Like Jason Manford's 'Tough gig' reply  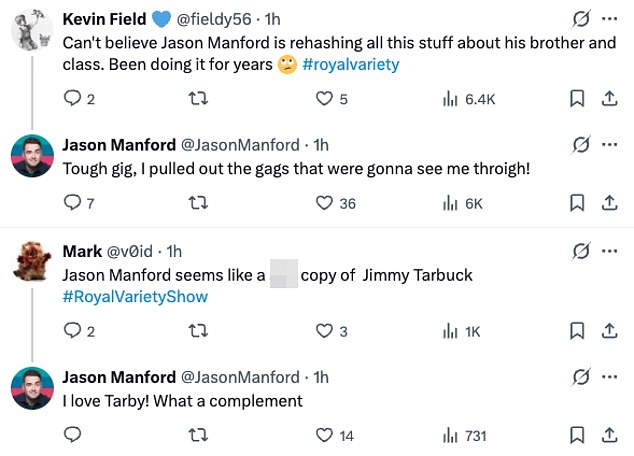(x=324, y=203)
